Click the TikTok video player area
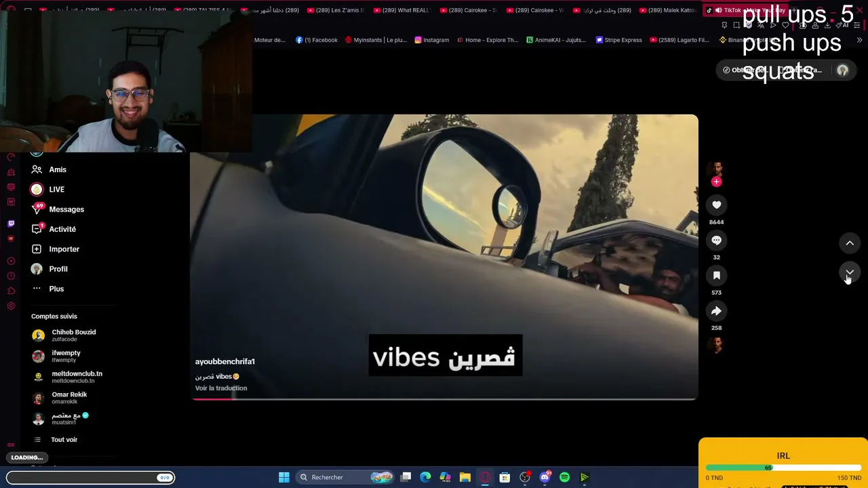868x488 pixels. click(444, 257)
